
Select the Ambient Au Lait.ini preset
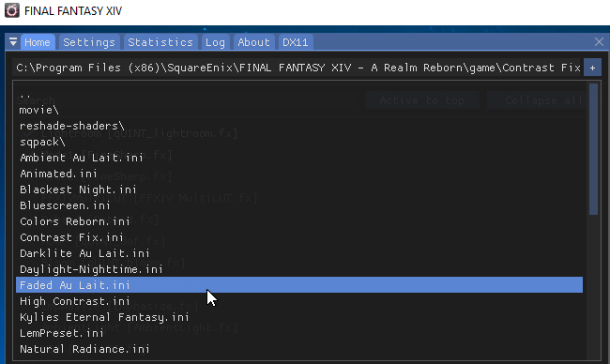[299, 158]
